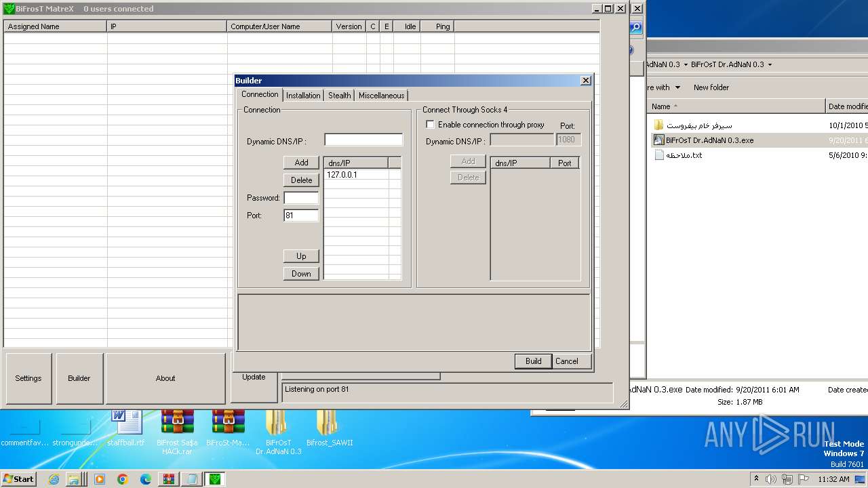
Task: Sort by IP column header
Action: (x=167, y=26)
